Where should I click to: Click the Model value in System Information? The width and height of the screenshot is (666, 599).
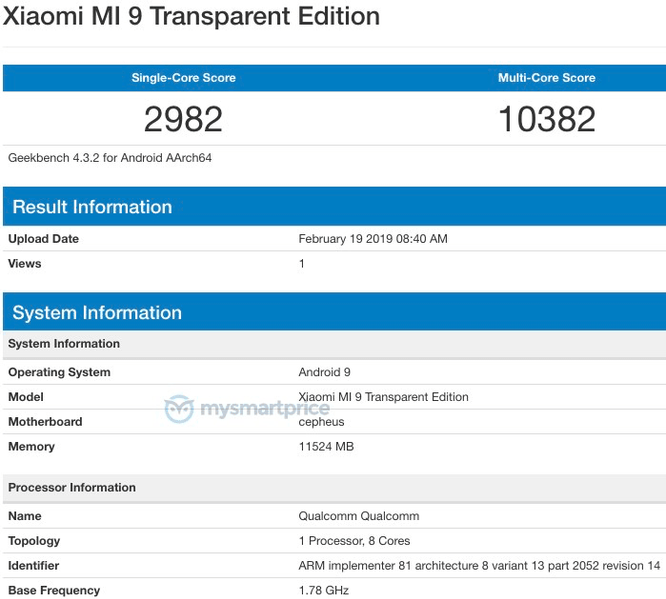coord(383,397)
